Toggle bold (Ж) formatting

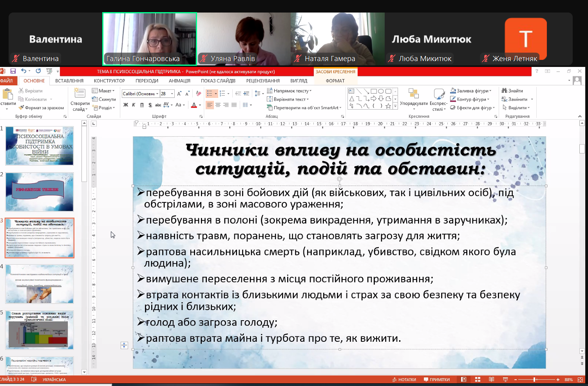point(126,105)
